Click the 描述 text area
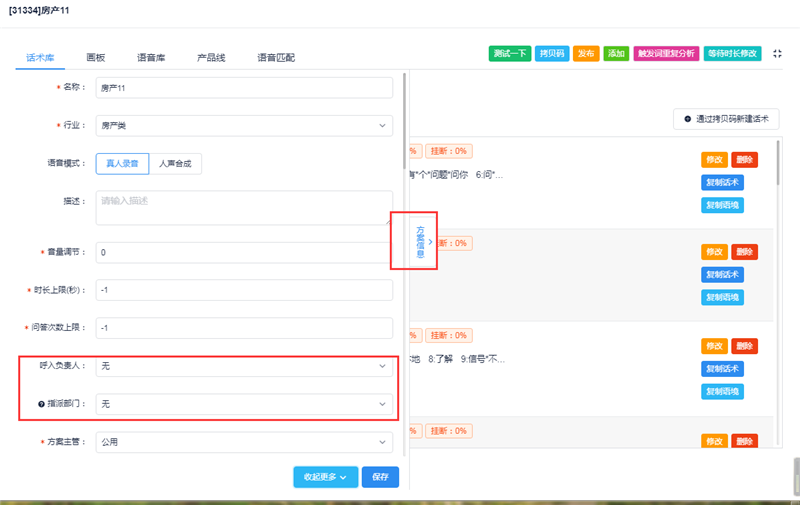 tap(243, 208)
